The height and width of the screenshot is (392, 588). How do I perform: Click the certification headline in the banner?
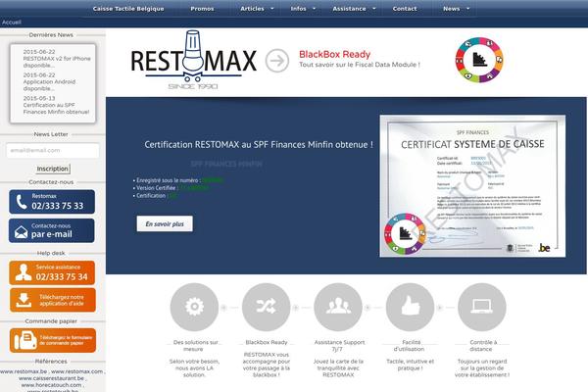pos(259,144)
